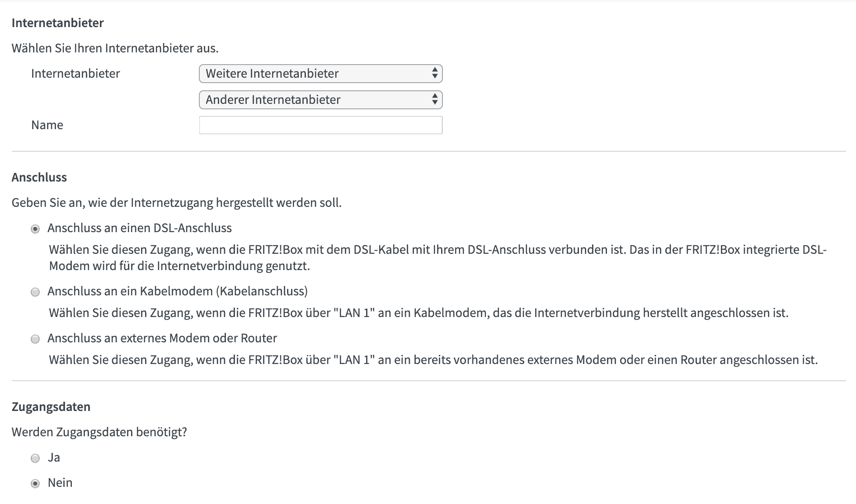Choose the 'Ja' radio circle for Zugangsdaten

click(35, 459)
